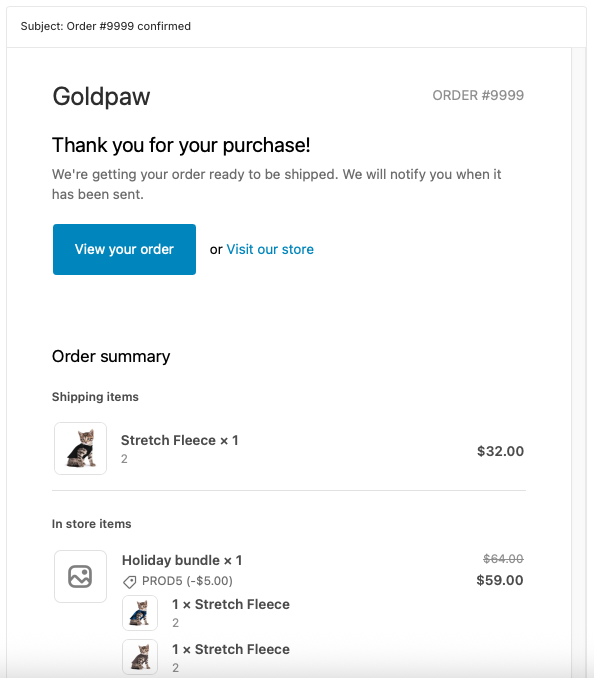Click the View your order button

(124, 249)
